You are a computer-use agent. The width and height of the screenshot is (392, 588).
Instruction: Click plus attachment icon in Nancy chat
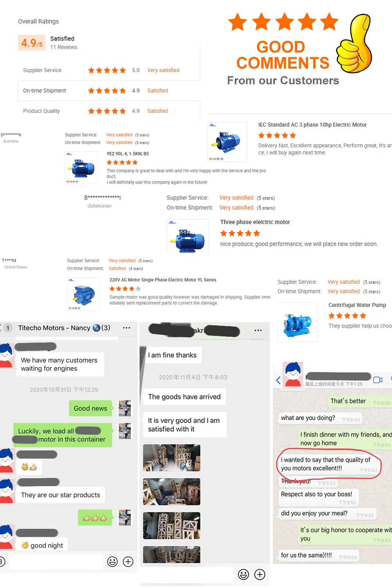pyautogui.click(x=128, y=562)
